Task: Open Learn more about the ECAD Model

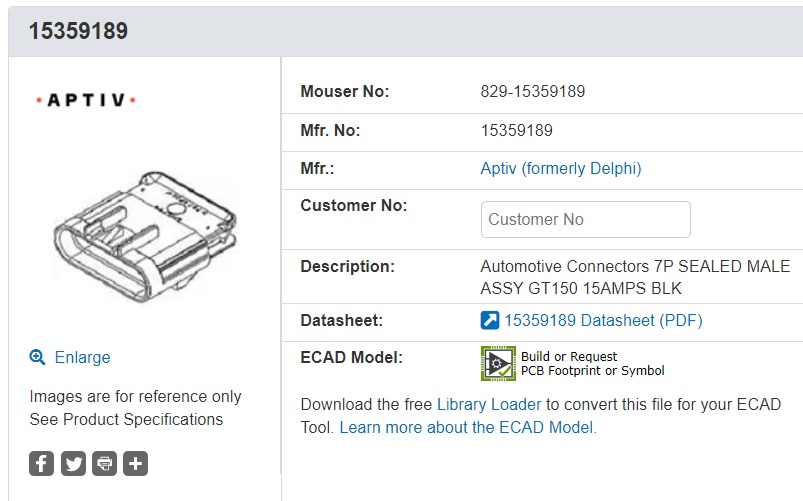Action: point(467,427)
